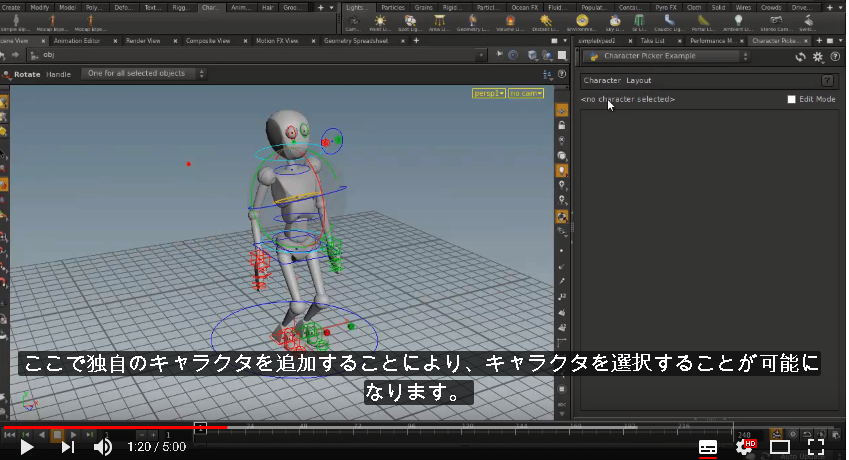Click the obj network path field
This screenshot has height=460, width=849.
(x=257, y=55)
